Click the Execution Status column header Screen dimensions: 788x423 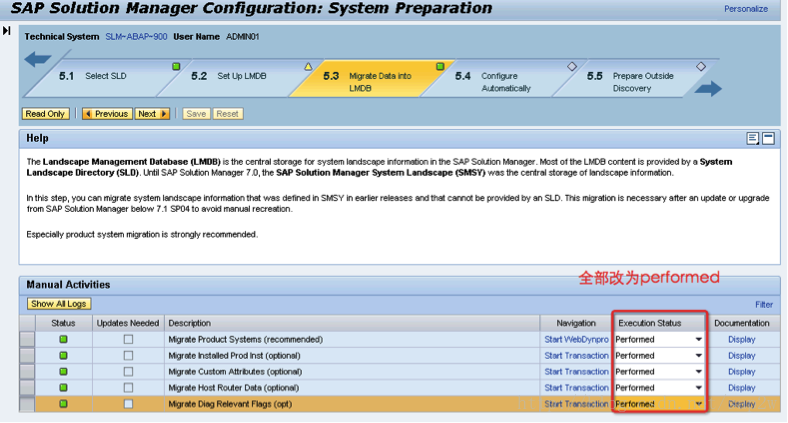pyautogui.click(x=659, y=323)
